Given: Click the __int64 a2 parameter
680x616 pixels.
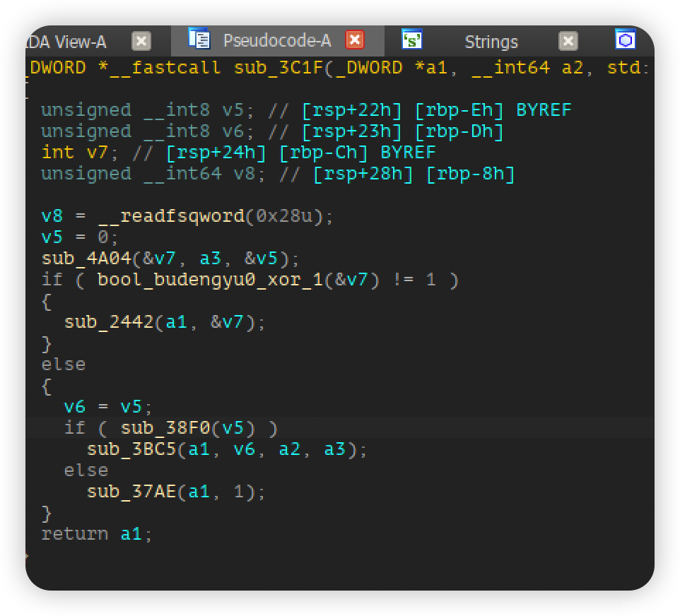Looking at the screenshot, I should 528,68.
